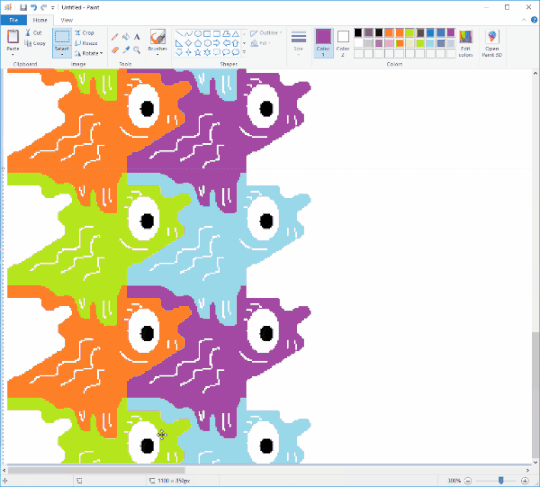540x487 pixels.
Task: Switch to the View ribbon tab
Action: tap(66, 20)
